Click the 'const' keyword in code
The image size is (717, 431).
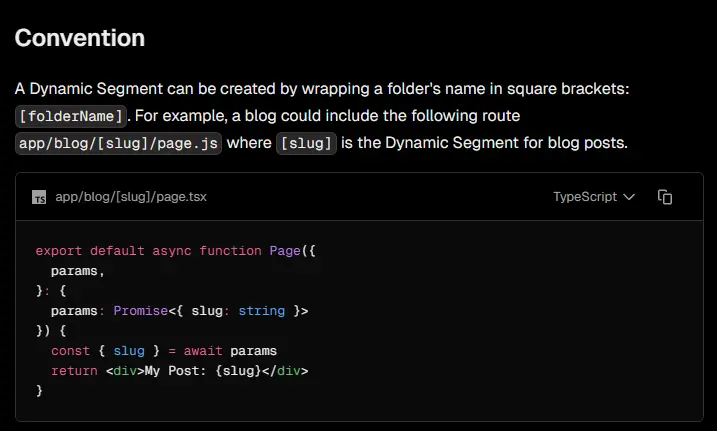coord(70,351)
